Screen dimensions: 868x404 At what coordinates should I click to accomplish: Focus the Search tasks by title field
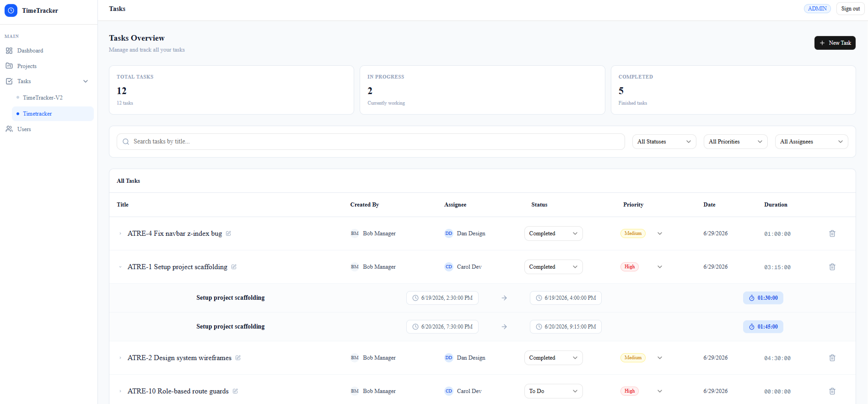point(371,142)
